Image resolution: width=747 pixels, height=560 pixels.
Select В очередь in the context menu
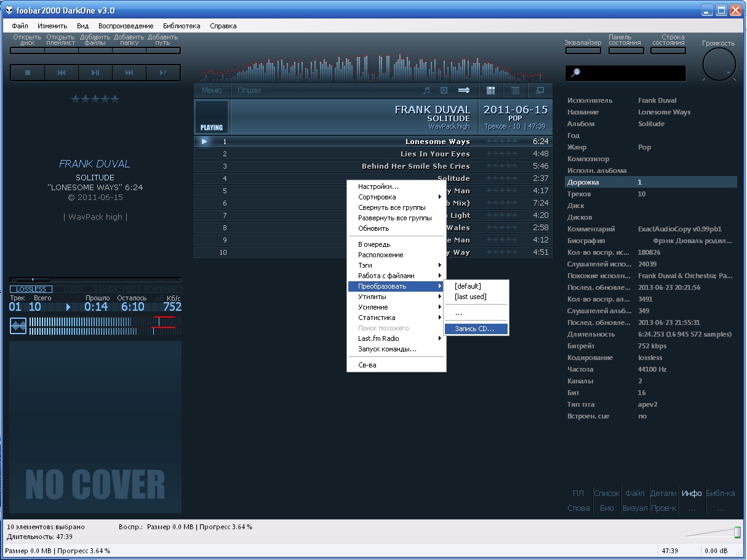396,244
